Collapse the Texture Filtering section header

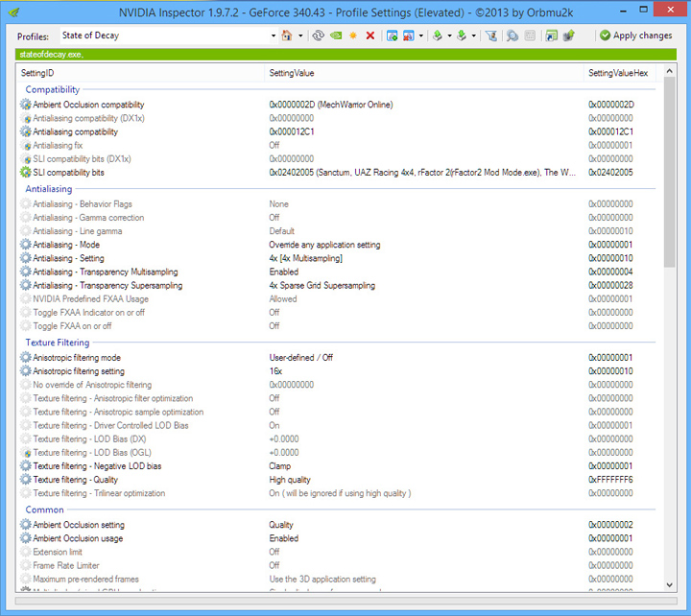pyautogui.click(x=58, y=343)
